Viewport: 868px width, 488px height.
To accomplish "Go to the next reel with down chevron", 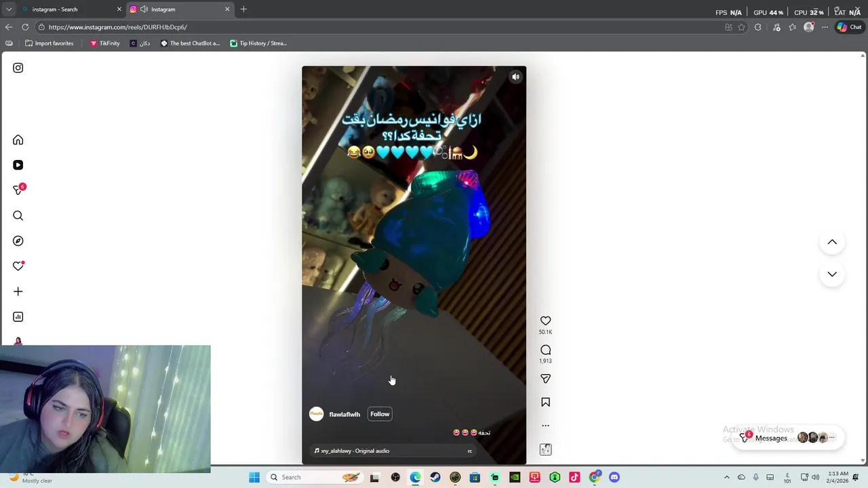I will pos(832,274).
